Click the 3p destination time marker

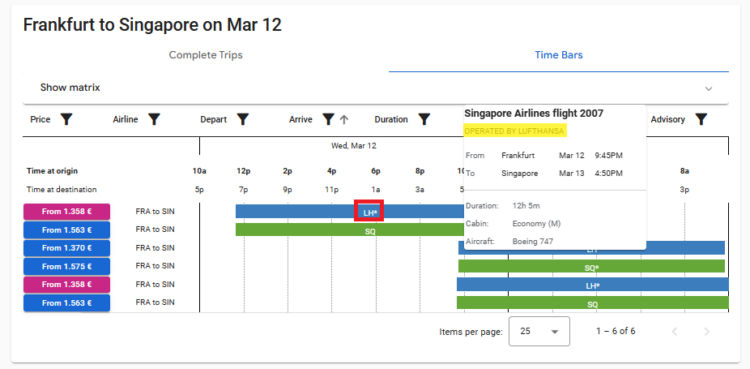(x=684, y=190)
